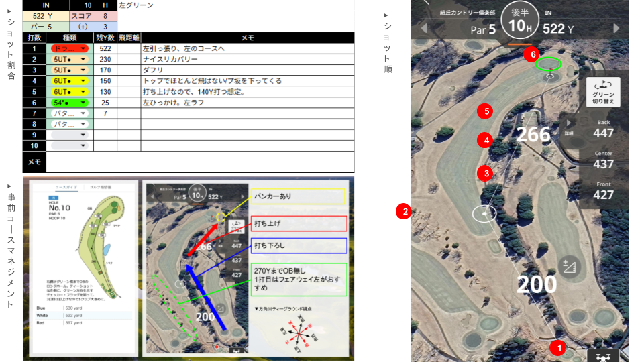This screenshot has height=362, width=644.
Task: Expand yardage details (詳細) arrow beside Back 447
Action: [570, 123]
